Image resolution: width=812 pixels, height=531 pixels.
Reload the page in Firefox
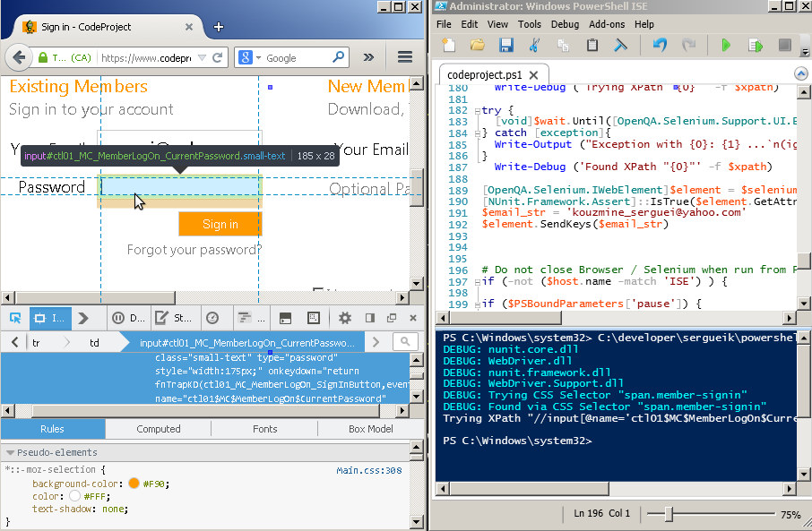pos(218,57)
